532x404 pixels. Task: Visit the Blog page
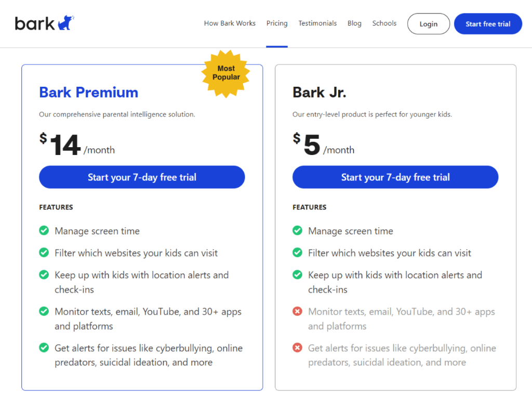(x=354, y=23)
